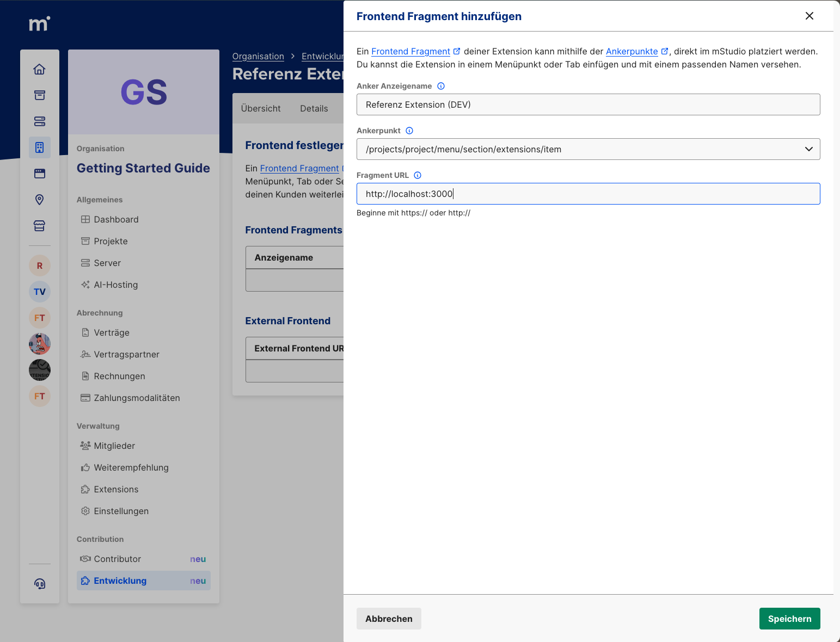Click the support headset icon at sidebar bottom

tap(39, 584)
